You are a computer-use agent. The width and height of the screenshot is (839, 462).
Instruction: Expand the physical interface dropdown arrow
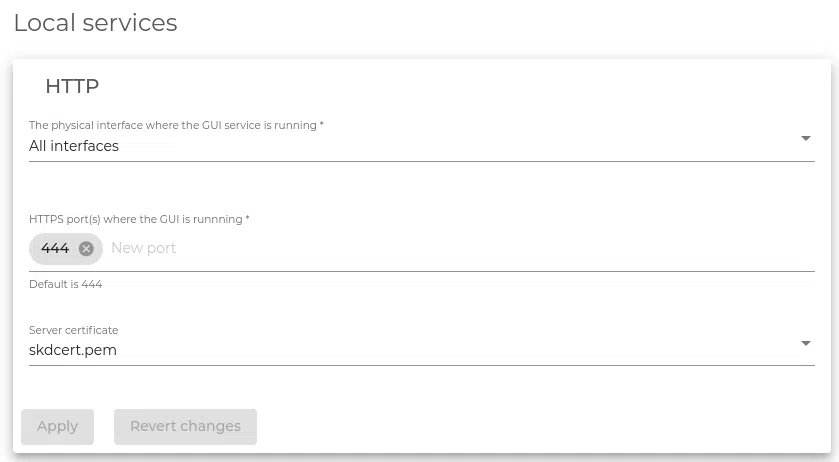coord(806,139)
